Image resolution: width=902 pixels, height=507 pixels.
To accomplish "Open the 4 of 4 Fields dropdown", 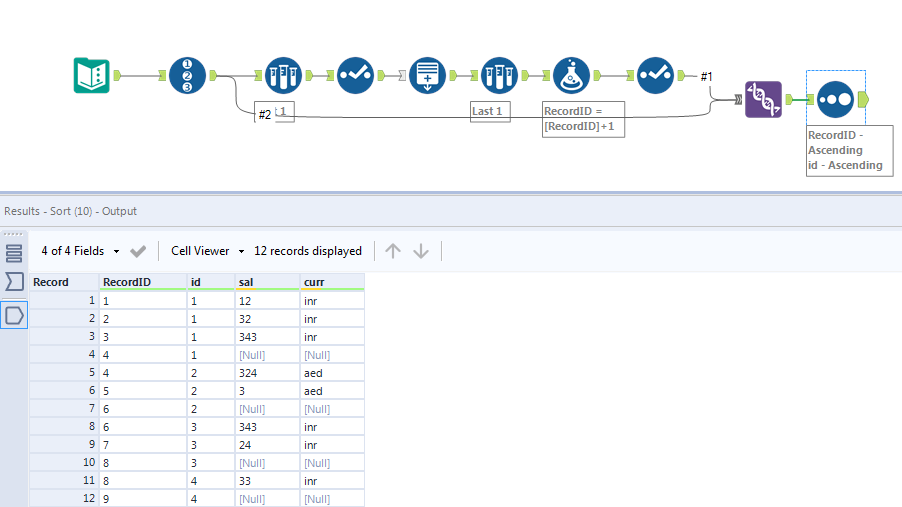I will pyautogui.click(x=80, y=251).
